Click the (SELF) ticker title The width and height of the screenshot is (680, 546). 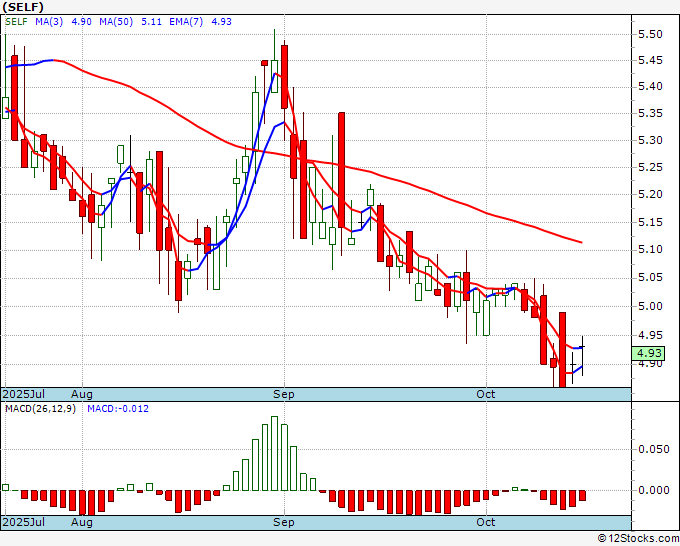click(x=23, y=7)
